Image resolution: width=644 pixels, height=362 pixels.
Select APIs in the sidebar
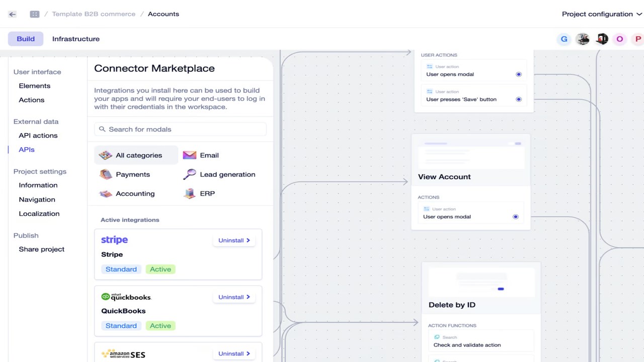27,150
